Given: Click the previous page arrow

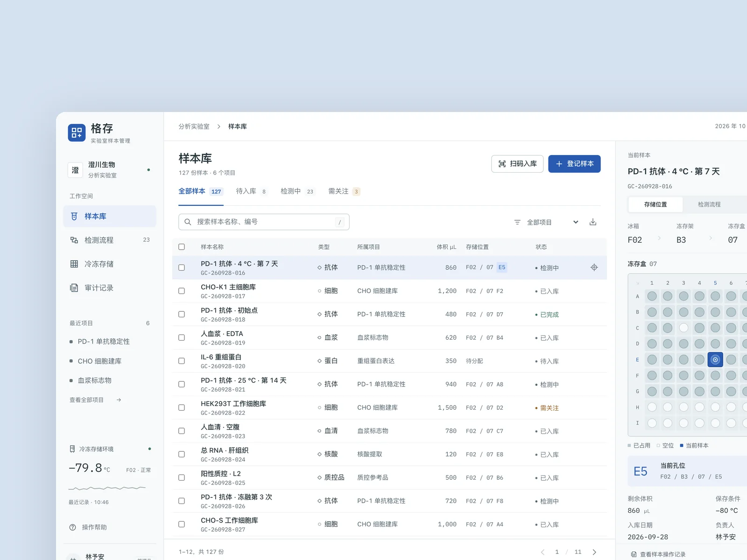Looking at the screenshot, I should point(543,552).
